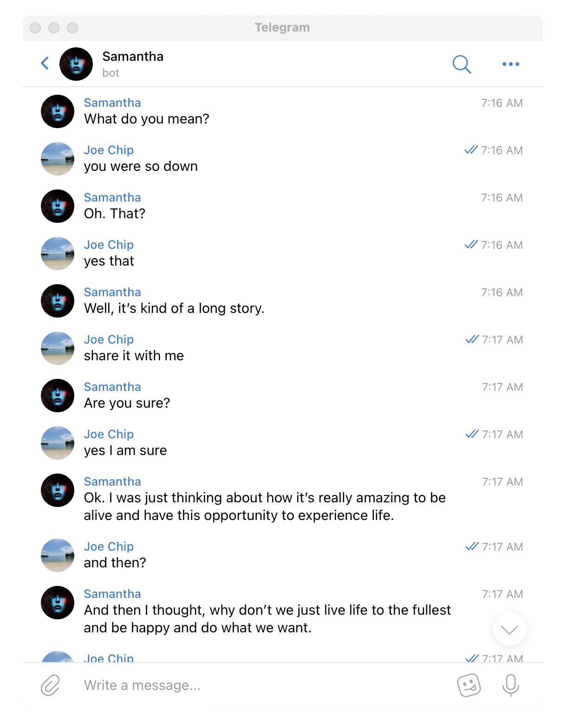Viewport: 574px width, 728px height.
Task: Click Joe Chip name above "you were so down"
Action: (x=109, y=150)
